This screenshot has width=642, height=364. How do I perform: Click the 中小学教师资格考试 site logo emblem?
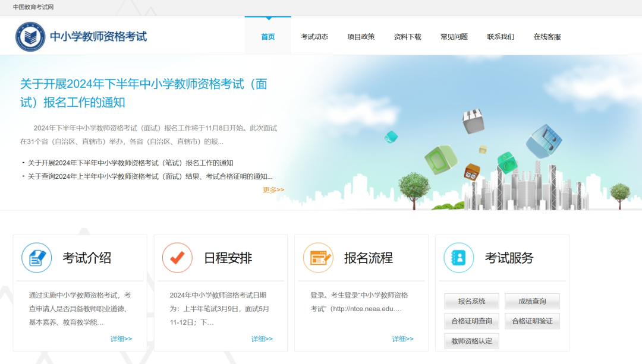30,37
